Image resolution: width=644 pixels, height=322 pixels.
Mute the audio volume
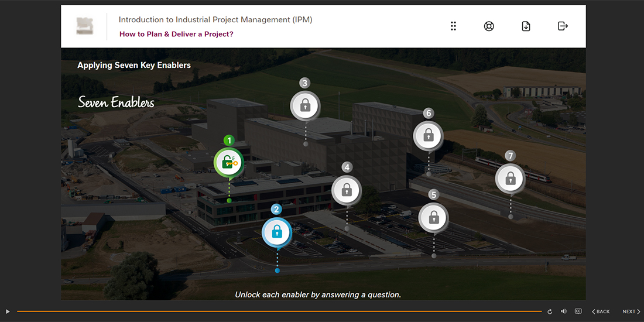(x=564, y=311)
